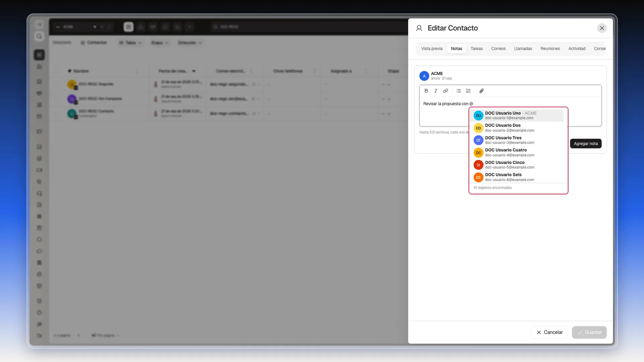The width and height of the screenshot is (644, 362).
Task: Click the ACME author avatar
Action: tap(424, 76)
